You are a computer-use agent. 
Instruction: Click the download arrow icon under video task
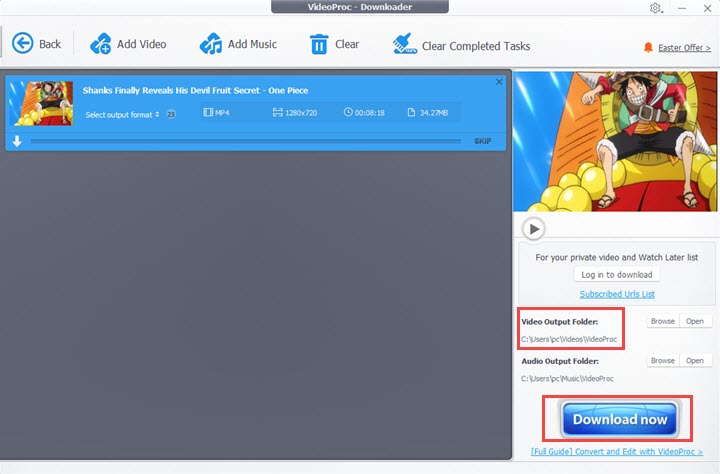[17, 141]
